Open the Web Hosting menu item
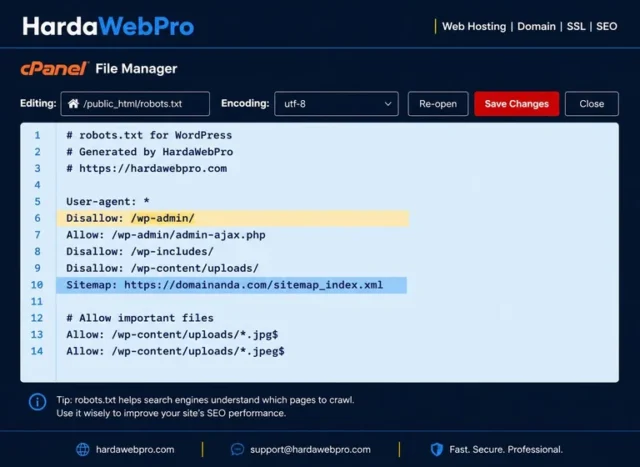This screenshot has height=467, width=640. [474, 27]
